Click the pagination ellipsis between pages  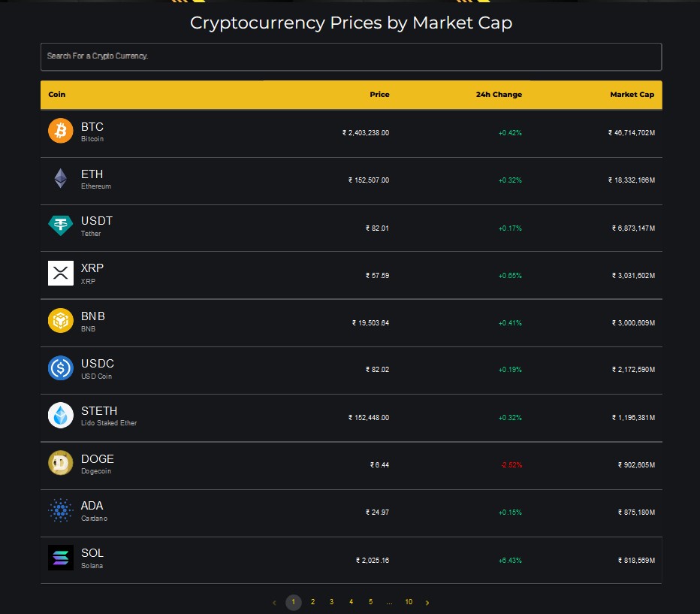pos(389,603)
